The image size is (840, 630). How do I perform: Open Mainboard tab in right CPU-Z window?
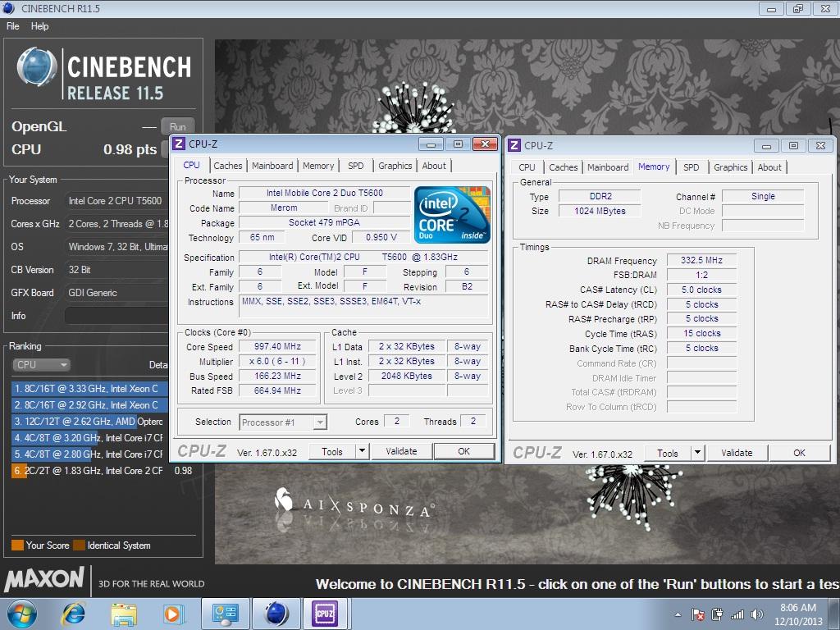coord(608,167)
